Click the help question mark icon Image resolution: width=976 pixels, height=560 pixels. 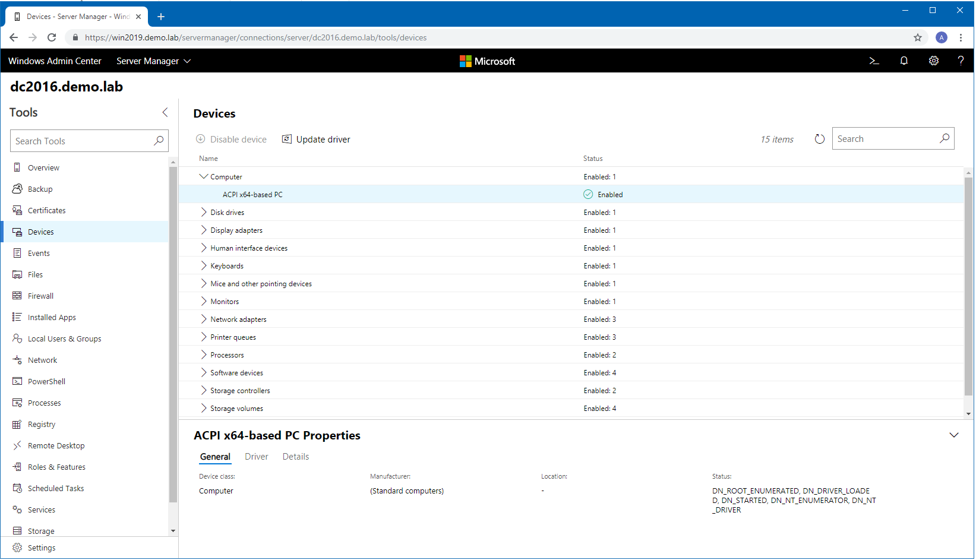coord(960,61)
